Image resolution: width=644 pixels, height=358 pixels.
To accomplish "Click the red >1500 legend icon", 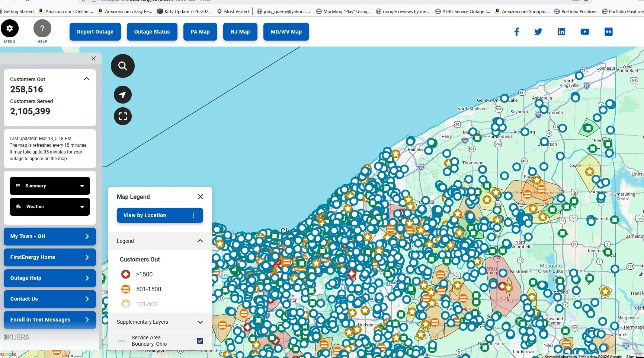I will point(126,274).
